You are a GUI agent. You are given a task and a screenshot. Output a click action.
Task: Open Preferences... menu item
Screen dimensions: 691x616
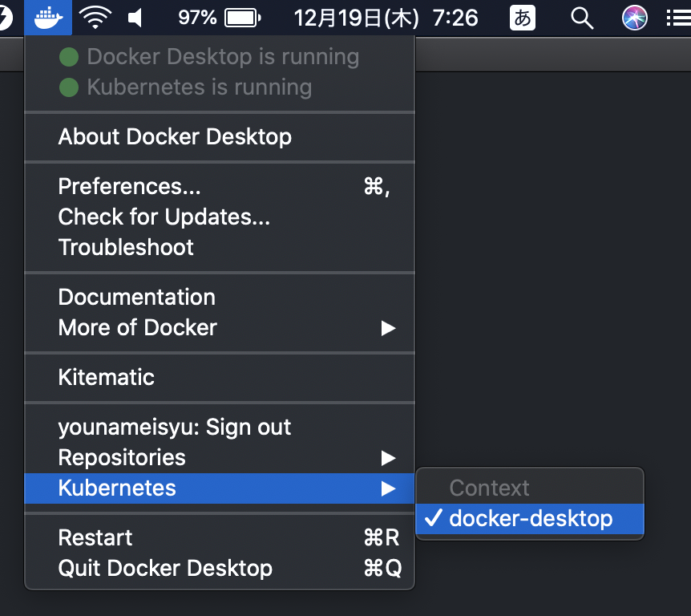[220, 186]
